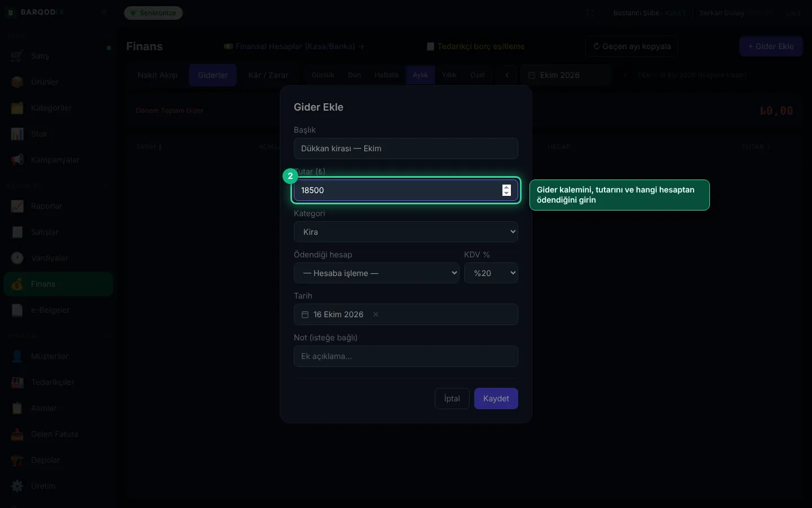812x508 pixels.
Task: Open the Finans money bag icon
Action: click(x=17, y=284)
